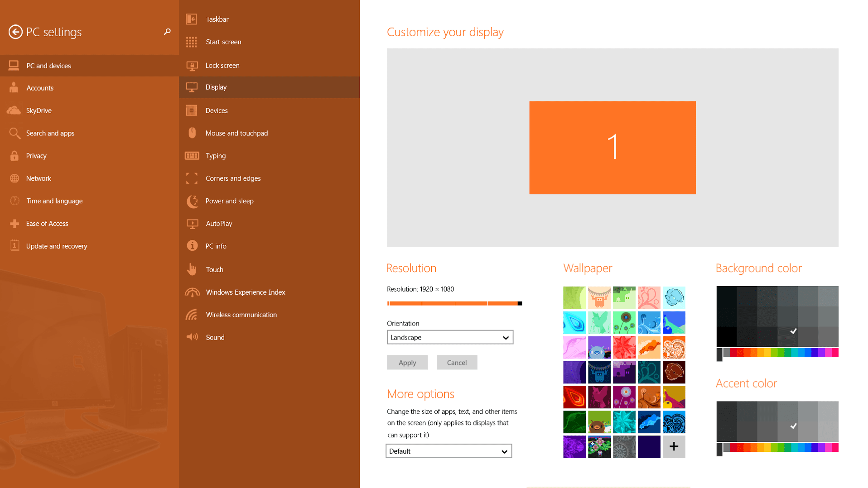Select the Windows Experience Index entry

click(246, 292)
